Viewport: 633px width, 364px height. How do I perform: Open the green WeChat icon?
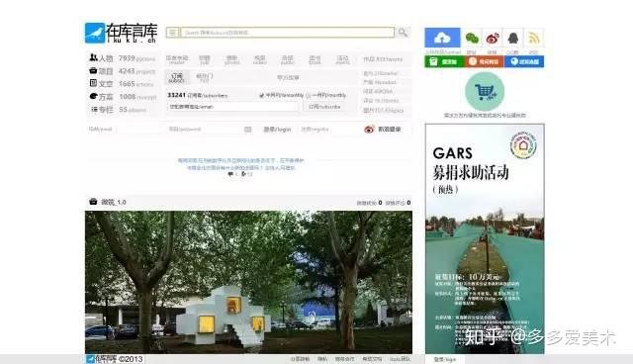pyautogui.click(x=472, y=39)
